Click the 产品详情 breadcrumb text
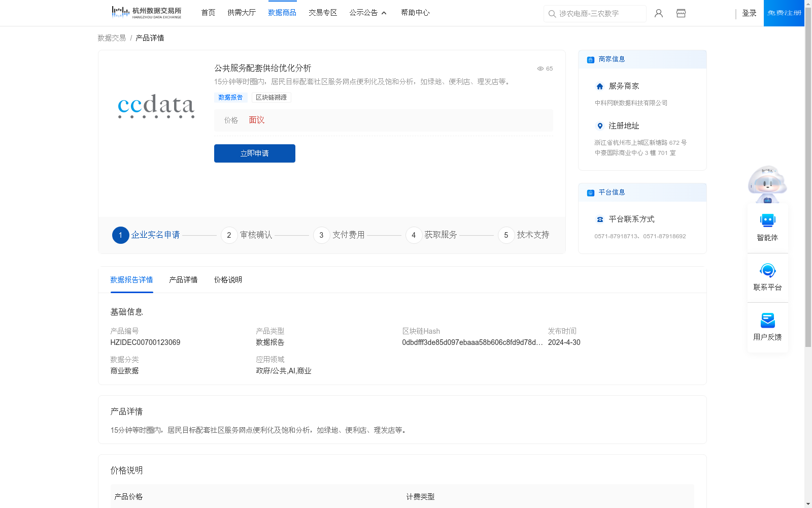Viewport: 812px width, 508px height. [150, 38]
